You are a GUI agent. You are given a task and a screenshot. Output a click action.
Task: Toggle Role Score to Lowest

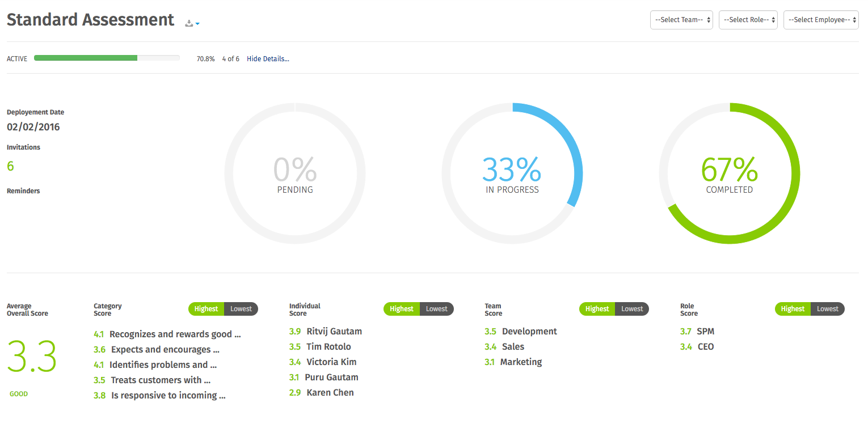[x=828, y=309]
